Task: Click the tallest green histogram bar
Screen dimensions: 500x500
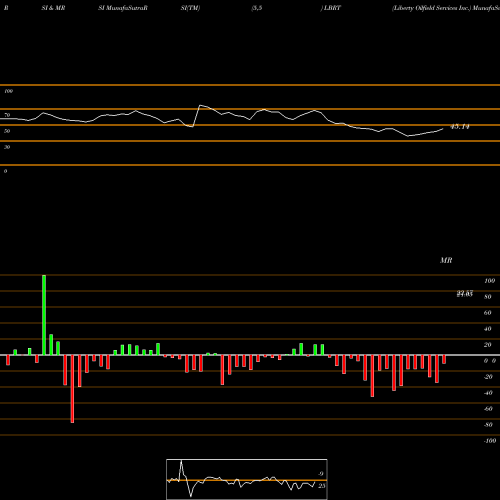Action: pyautogui.click(x=44, y=315)
